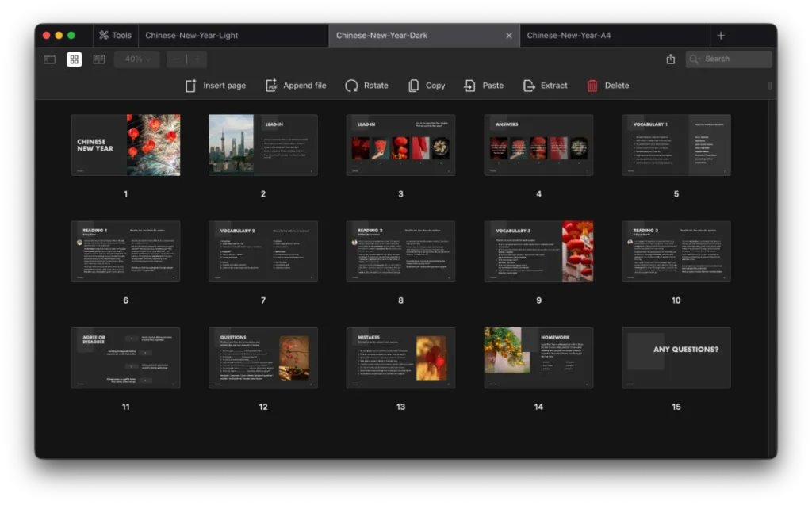Switch to Chinese-New-Year-A4 tab
Viewport: 812px width, 505px height.
(569, 36)
